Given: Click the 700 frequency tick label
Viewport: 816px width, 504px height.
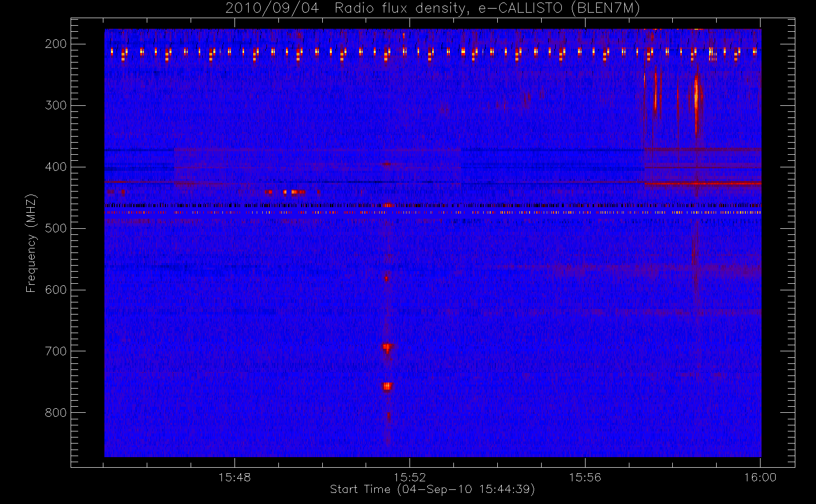Looking at the screenshot, I should coord(56,351).
